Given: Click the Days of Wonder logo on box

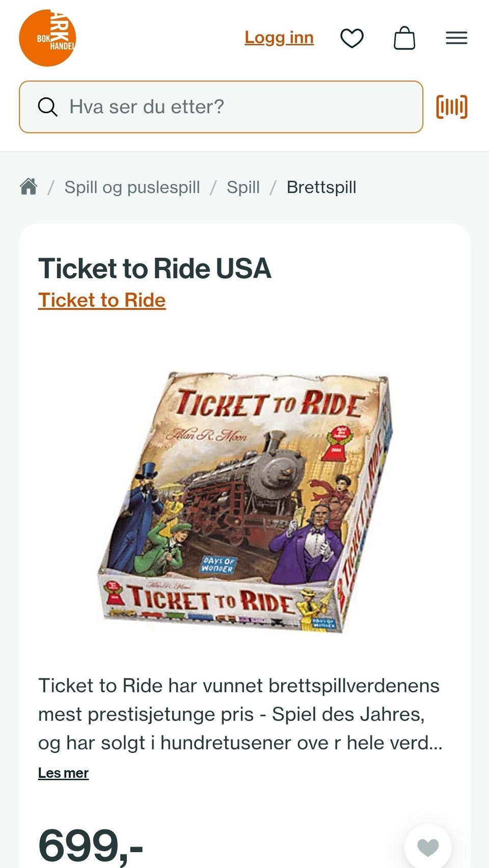Looking at the screenshot, I should 218,565.
